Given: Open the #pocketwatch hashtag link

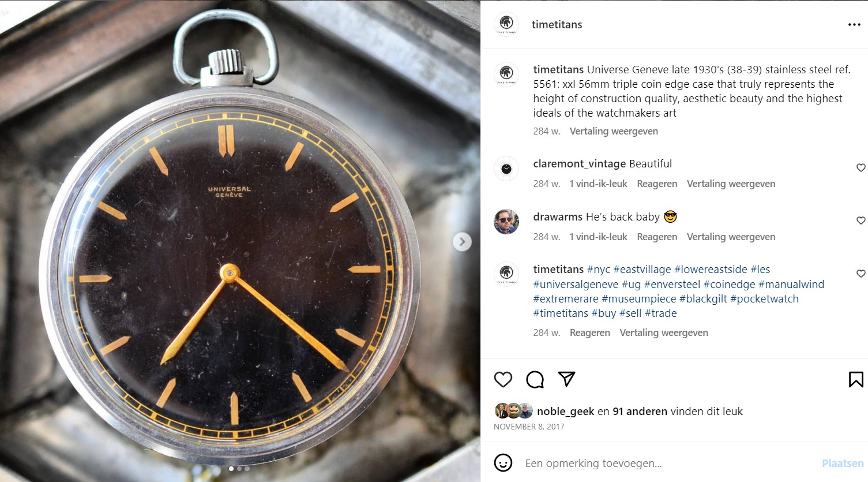Looking at the screenshot, I should [764, 298].
